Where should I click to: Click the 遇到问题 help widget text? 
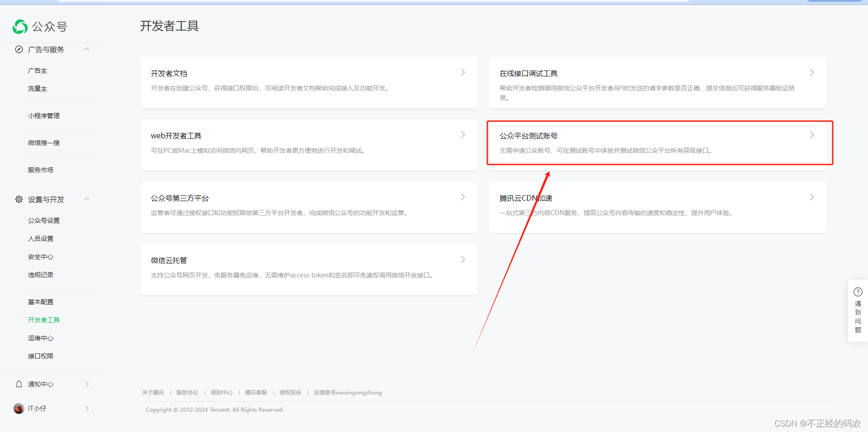pos(858,317)
